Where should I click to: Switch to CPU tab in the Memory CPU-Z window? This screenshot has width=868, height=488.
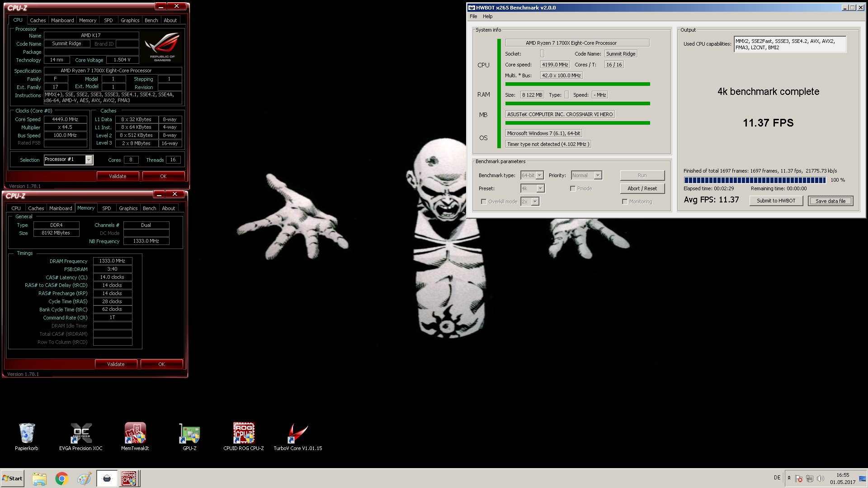[x=16, y=208]
